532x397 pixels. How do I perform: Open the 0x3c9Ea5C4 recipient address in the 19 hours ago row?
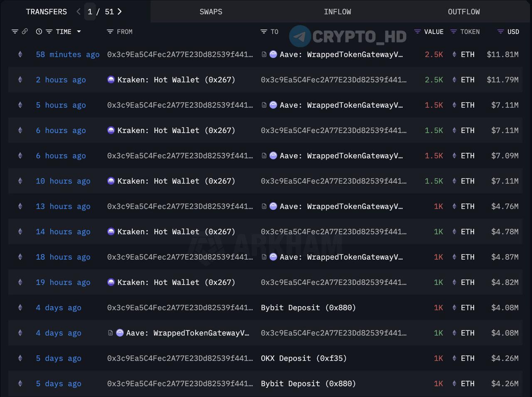point(334,283)
